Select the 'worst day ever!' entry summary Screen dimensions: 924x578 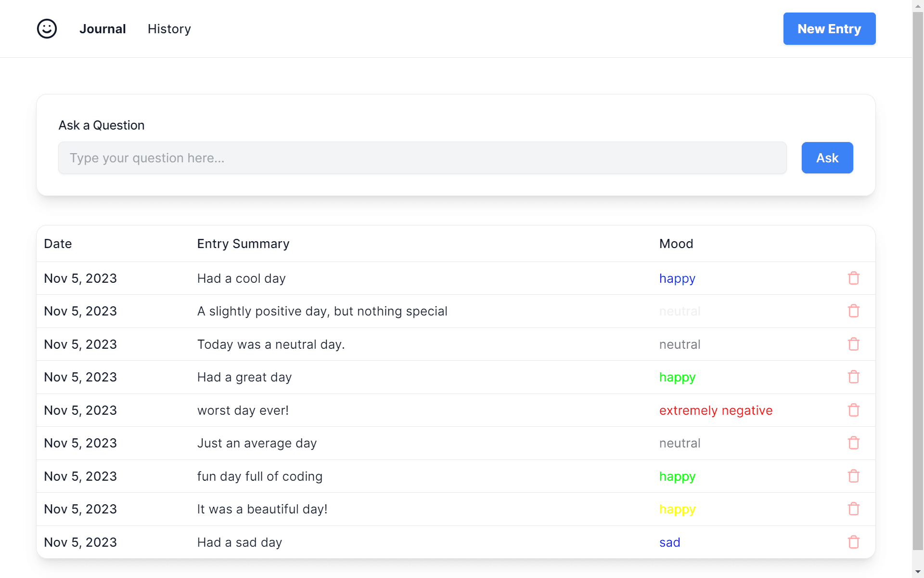243,410
